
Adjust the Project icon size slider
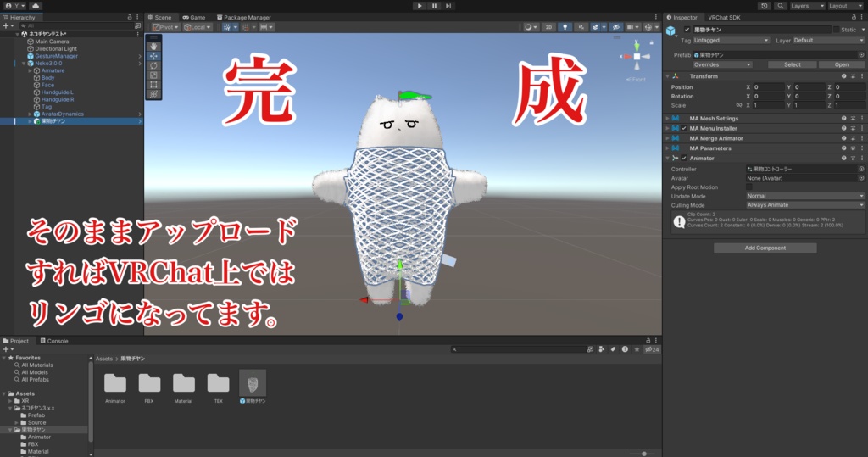pyautogui.click(x=643, y=454)
